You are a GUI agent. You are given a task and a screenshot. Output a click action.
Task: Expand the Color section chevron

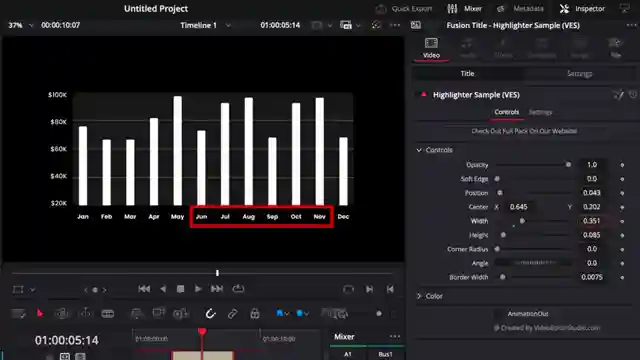(419, 296)
